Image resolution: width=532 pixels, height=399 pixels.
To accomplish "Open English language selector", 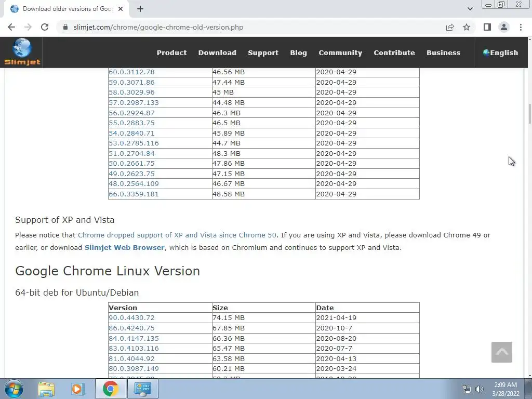I will tap(500, 52).
